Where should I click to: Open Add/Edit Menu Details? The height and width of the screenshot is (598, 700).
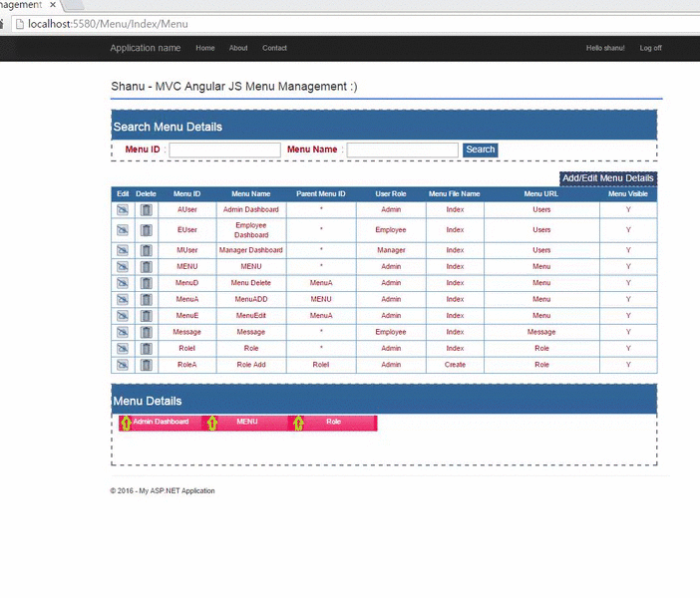click(608, 178)
